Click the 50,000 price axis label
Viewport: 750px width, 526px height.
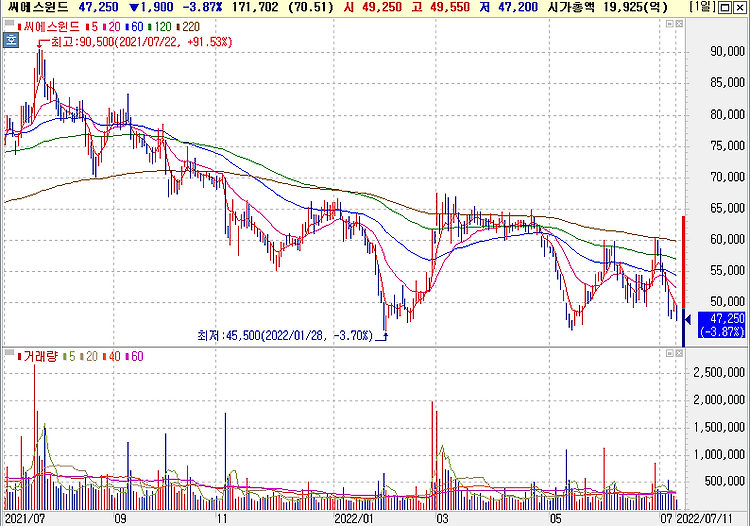(x=727, y=302)
